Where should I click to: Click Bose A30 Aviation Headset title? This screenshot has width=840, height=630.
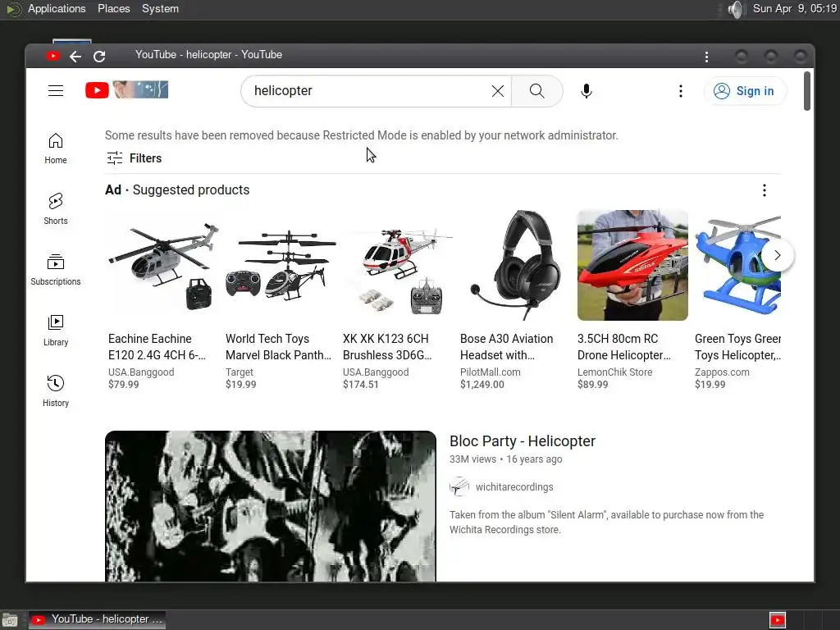[506, 347]
